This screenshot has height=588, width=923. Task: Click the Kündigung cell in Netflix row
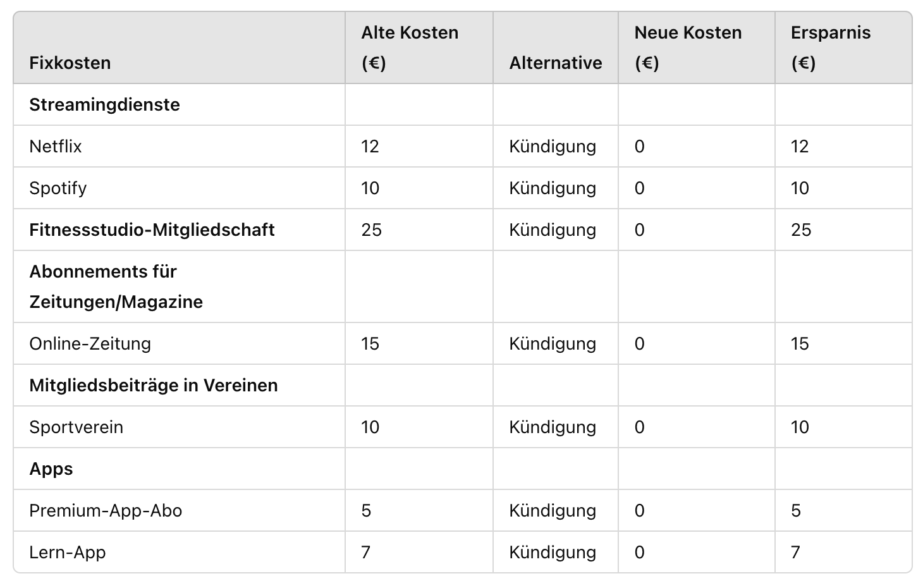point(553,146)
